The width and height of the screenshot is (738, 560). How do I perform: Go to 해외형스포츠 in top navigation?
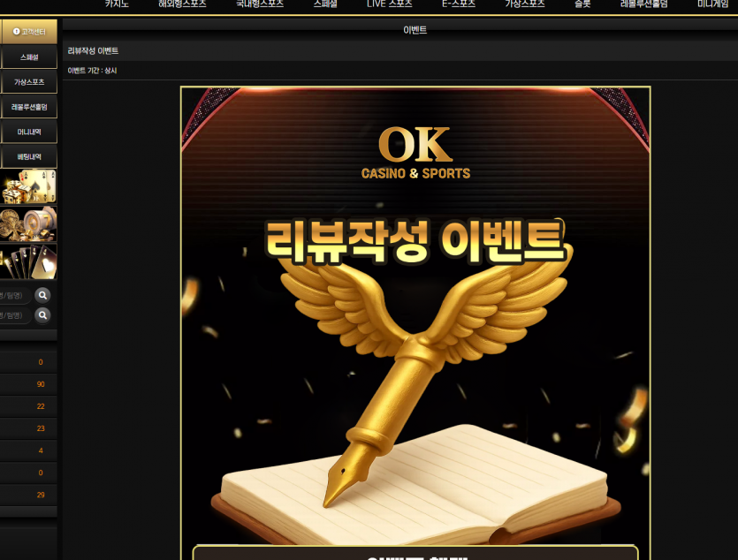pyautogui.click(x=182, y=4)
